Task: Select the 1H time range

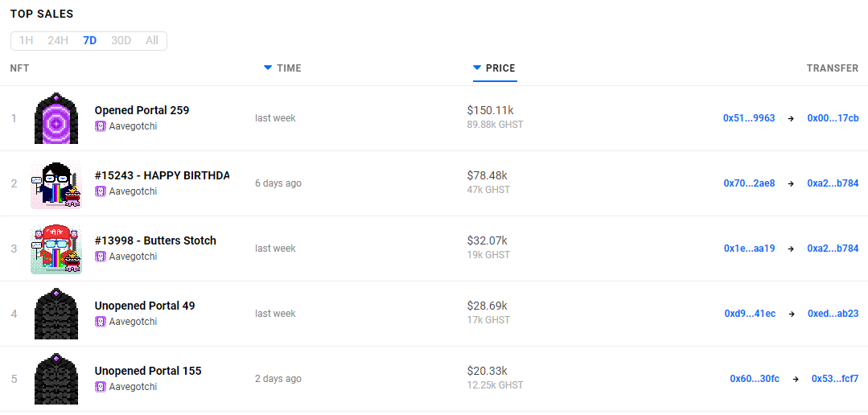Action: pos(27,40)
